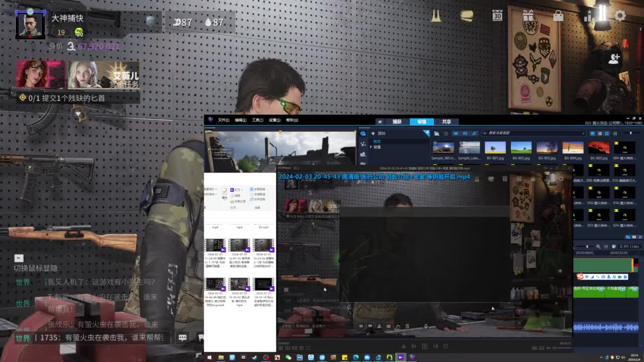Adjust the library thumbnail size slider
This screenshot has height=362, width=644.
coord(630,133)
